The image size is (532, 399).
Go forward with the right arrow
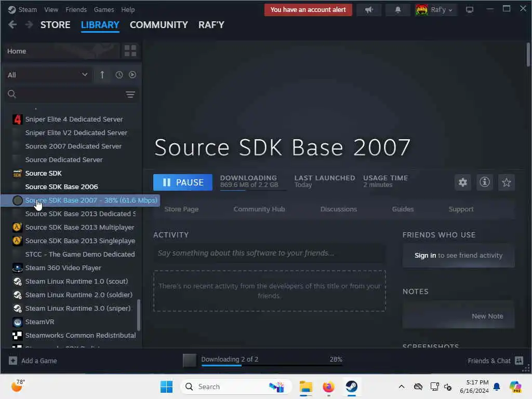click(29, 25)
